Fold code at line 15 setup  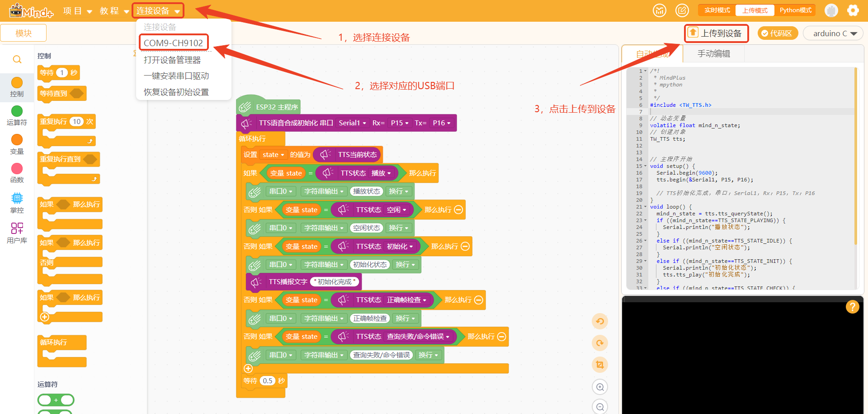646,166
